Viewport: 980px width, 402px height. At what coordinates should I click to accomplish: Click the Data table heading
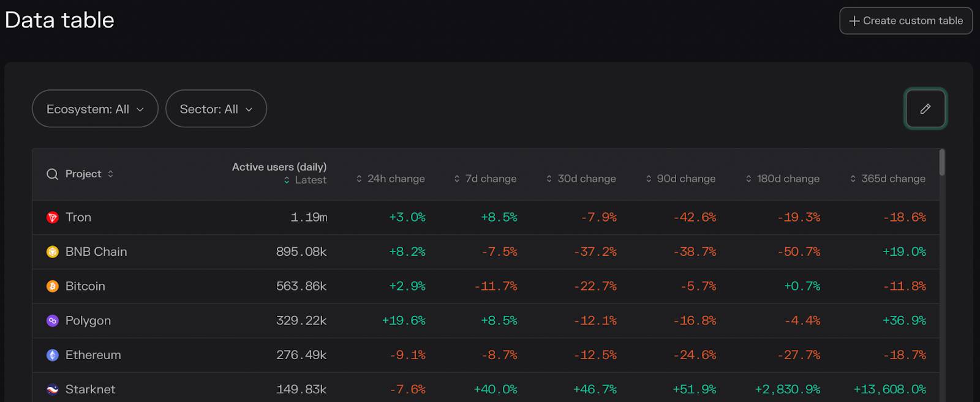click(59, 20)
